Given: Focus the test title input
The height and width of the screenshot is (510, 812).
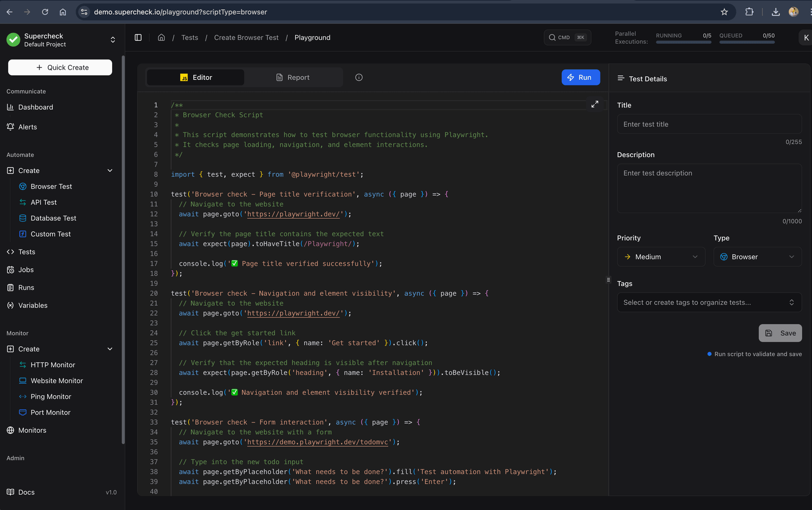Looking at the screenshot, I should [x=709, y=124].
